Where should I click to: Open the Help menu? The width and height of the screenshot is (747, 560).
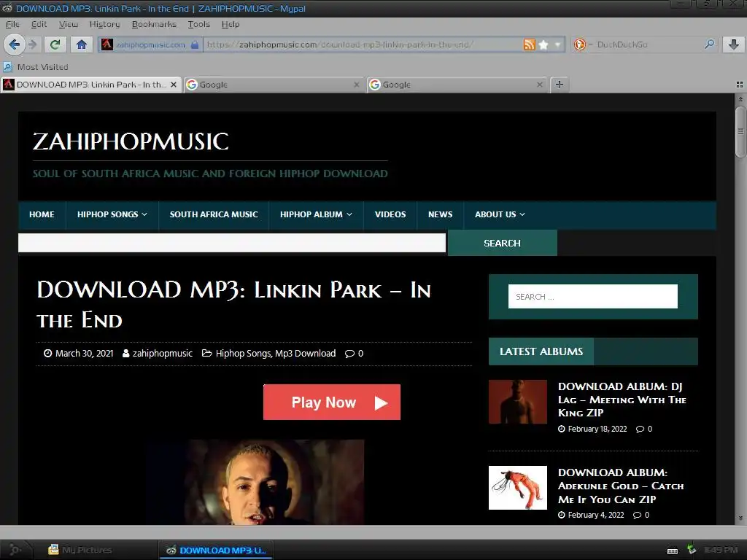(231, 24)
